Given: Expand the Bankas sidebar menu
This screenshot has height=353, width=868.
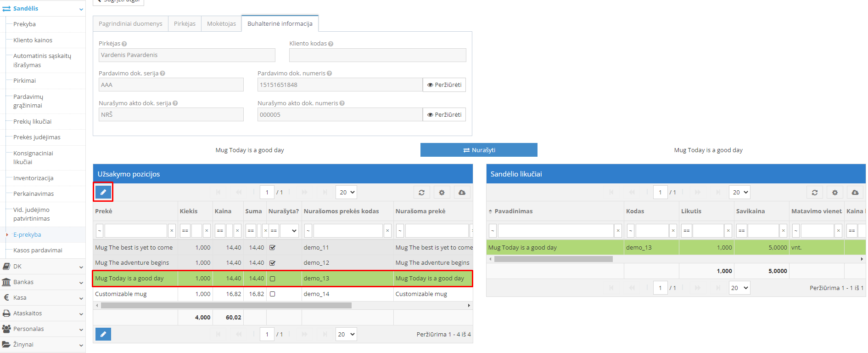Looking at the screenshot, I should pos(43,282).
